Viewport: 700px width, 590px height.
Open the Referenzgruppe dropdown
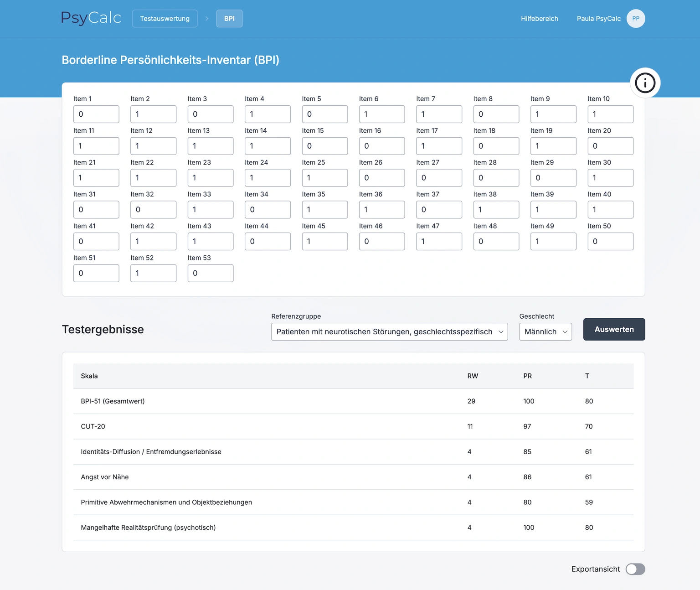tap(389, 331)
